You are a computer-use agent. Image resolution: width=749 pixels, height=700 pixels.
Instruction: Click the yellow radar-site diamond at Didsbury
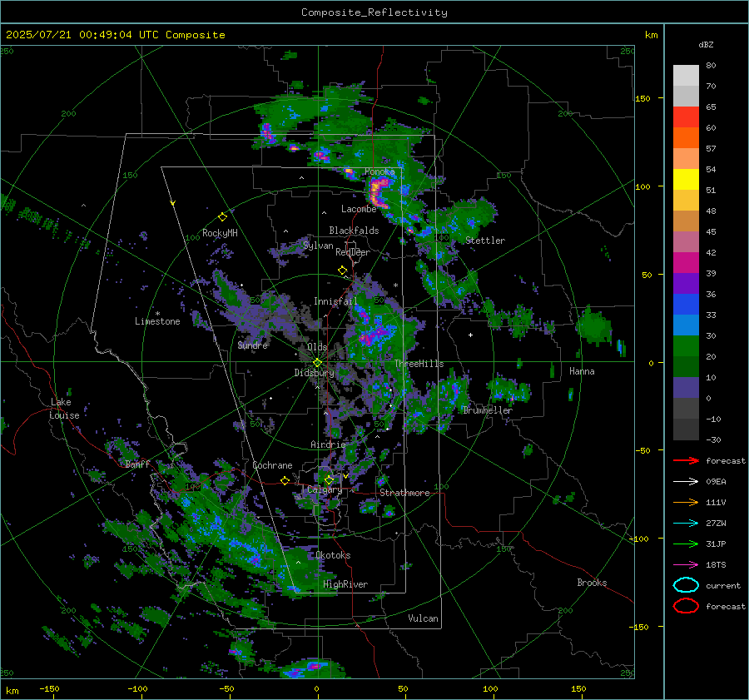click(x=317, y=363)
